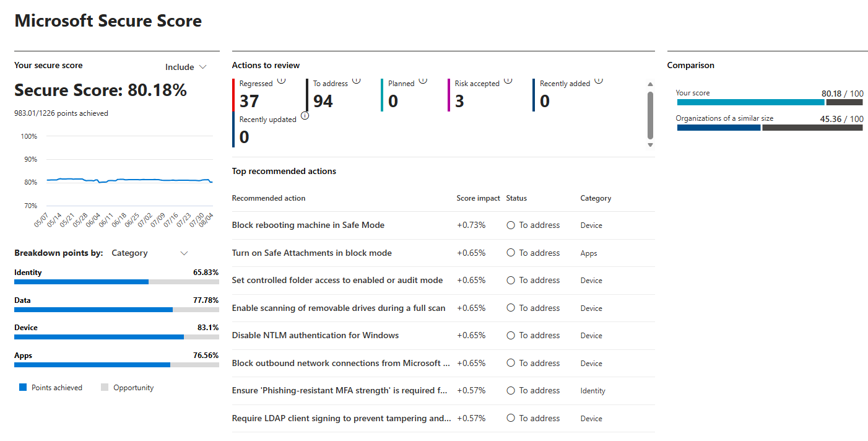This screenshot has width=868, height=441.
Task: Click Opportunity legend swatch
Action: (105, 387)
